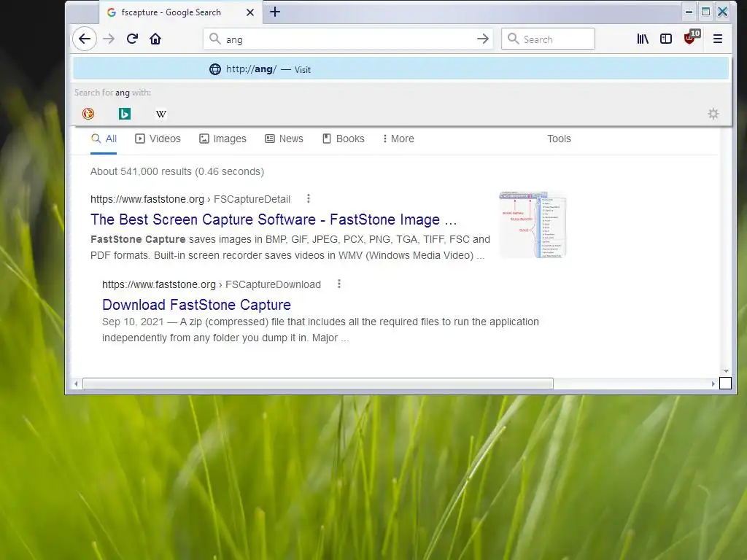Expand the More search categories menu

pos(398,139)
